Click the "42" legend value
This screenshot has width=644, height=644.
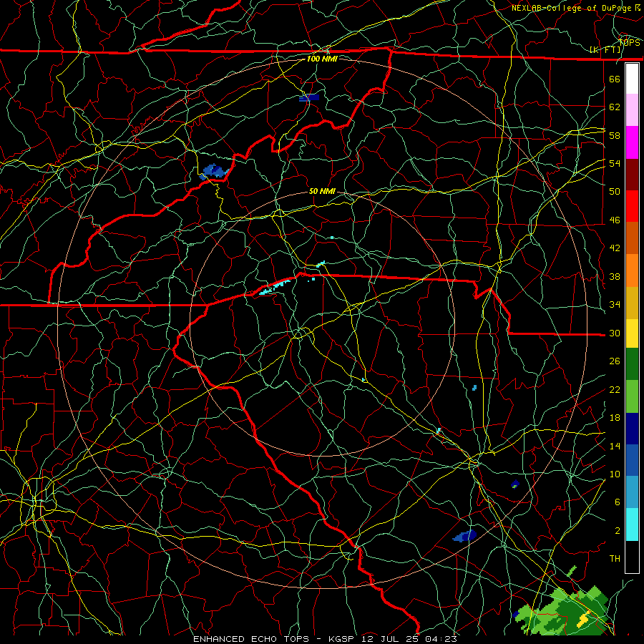[x=615, y=248]
